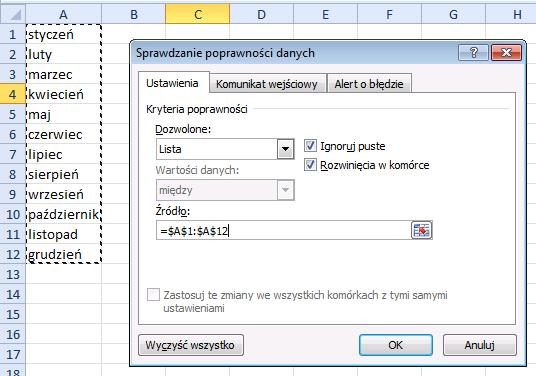Click the Wyczyść wszystko button

(x=191, y=345)
